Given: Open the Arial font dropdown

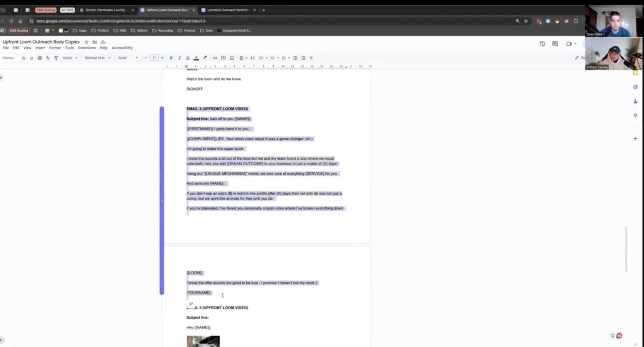Looking at the screenshot, I should (128, 58).
